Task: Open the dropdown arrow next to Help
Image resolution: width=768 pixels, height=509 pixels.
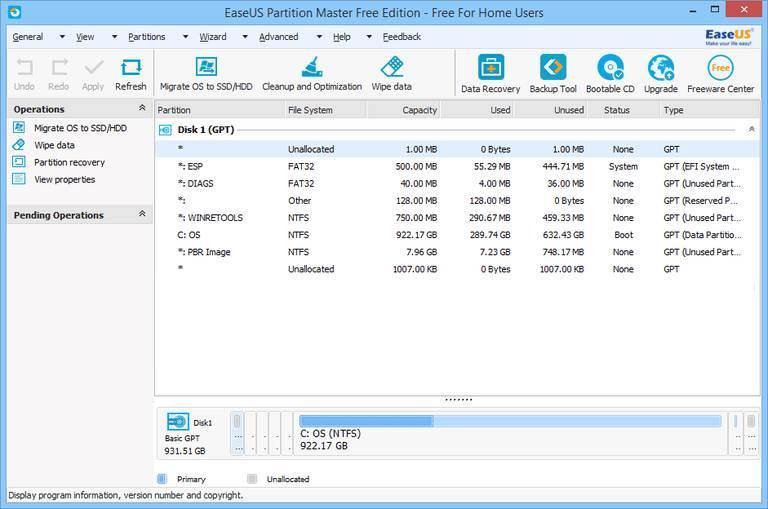Action: pyautogui.click(x=369, y=37)
